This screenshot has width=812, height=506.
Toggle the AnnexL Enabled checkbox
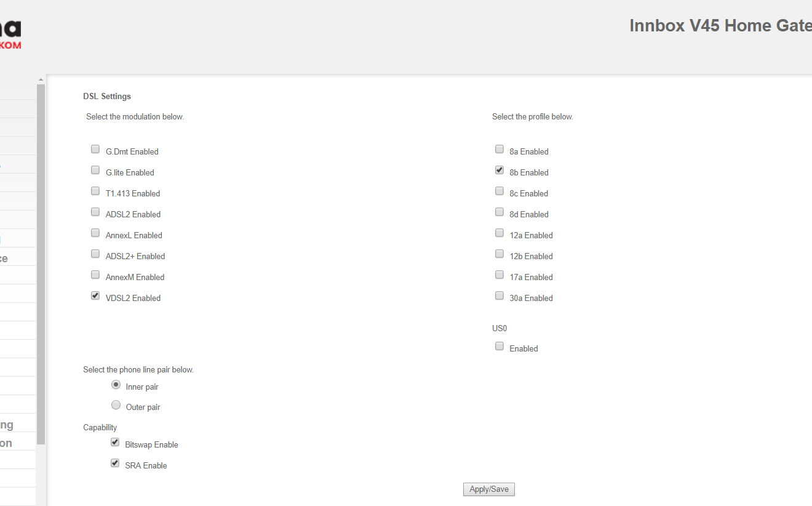[x=95, y=233]
